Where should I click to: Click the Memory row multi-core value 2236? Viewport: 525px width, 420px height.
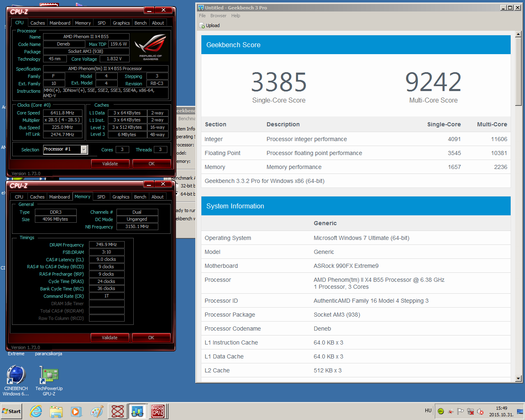click(501, 167)
